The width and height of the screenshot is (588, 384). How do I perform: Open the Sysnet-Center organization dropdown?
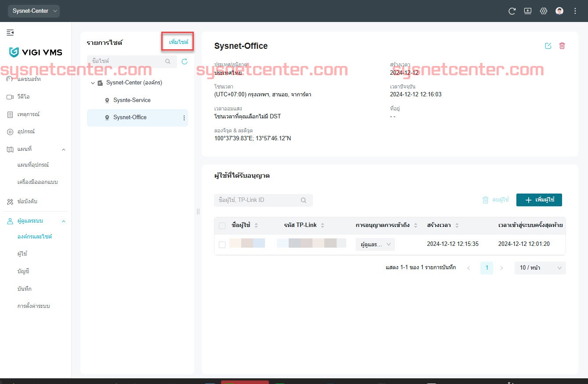pos(34,11)
